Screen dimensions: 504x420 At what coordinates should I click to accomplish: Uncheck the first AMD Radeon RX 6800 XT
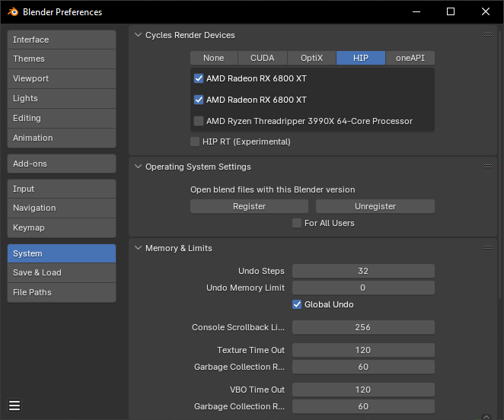coord(199,78)
